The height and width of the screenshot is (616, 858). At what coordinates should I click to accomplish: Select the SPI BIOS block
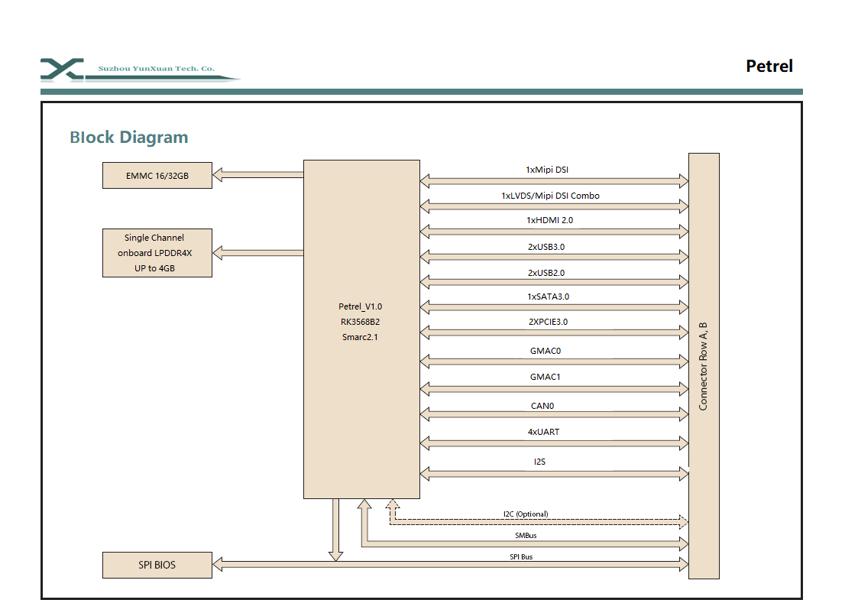[157, 565]
